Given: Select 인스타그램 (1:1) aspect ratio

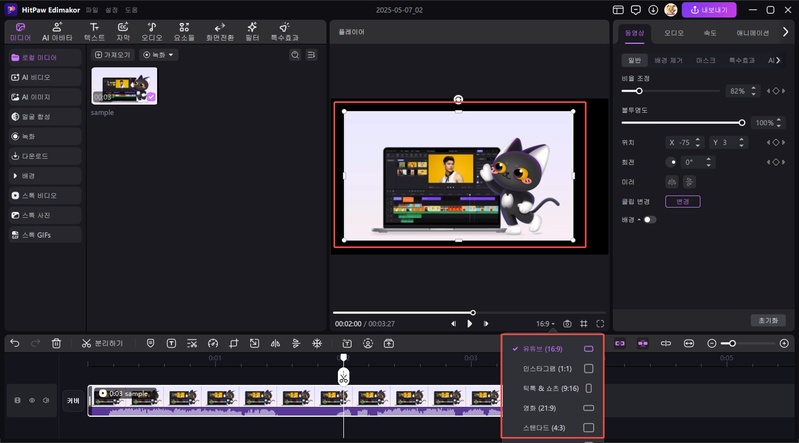Looking at the screenshot, I should (553, 369).
